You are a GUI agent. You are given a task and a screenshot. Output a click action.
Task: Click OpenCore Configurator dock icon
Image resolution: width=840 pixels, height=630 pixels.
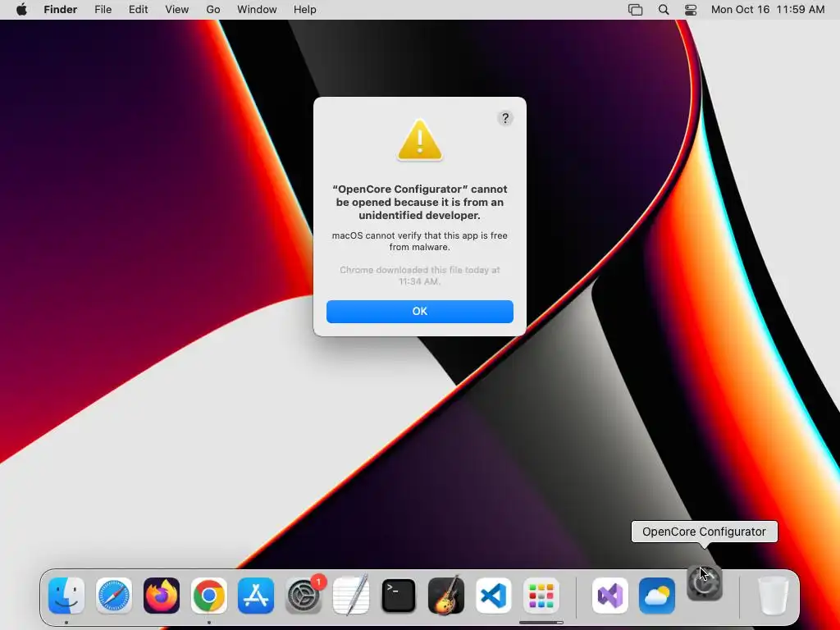pos(705,583)
